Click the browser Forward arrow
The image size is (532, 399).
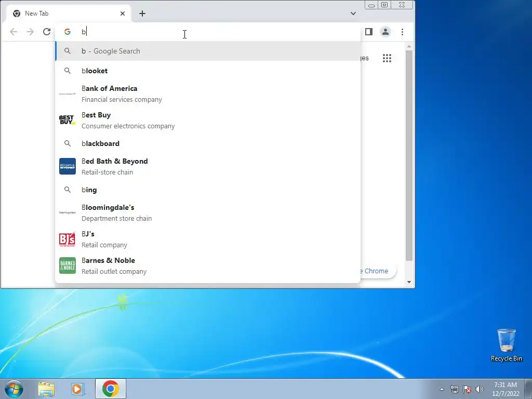tap(30, 32)
